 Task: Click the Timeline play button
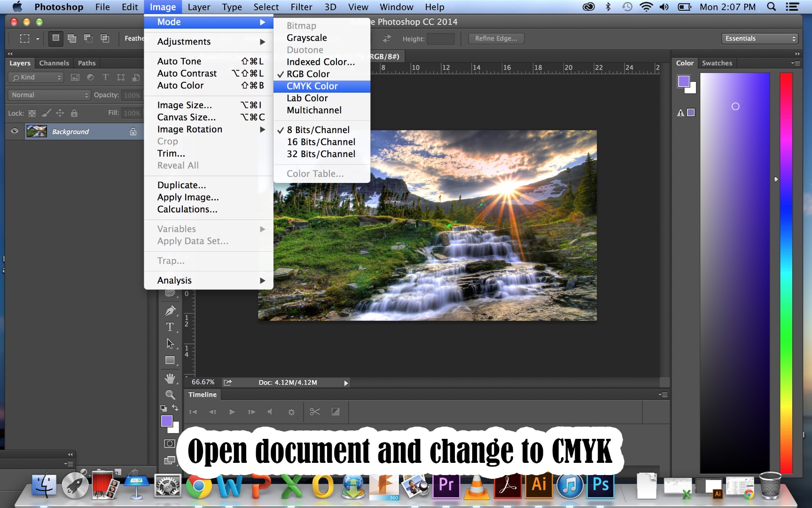click(x=232, y=412)
